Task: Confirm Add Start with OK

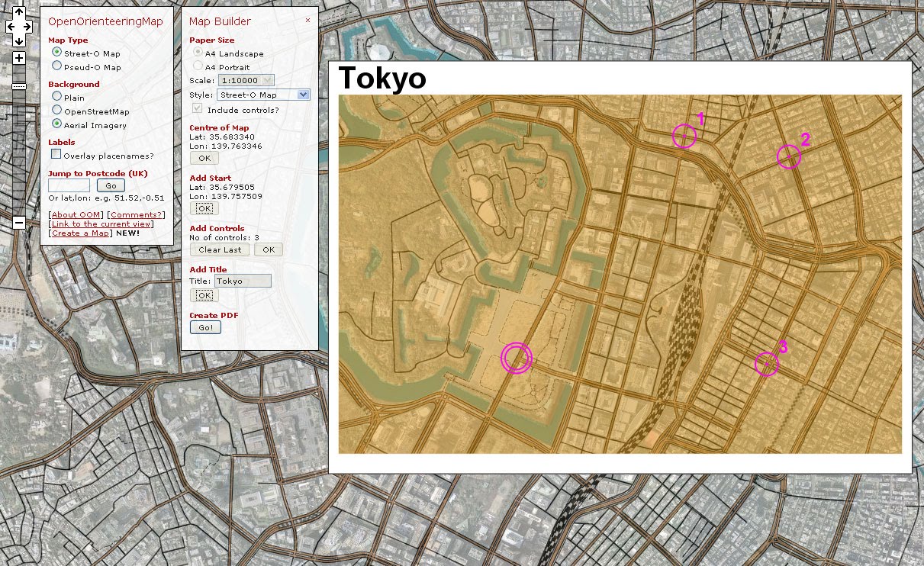Action: (x=204, y=208)
